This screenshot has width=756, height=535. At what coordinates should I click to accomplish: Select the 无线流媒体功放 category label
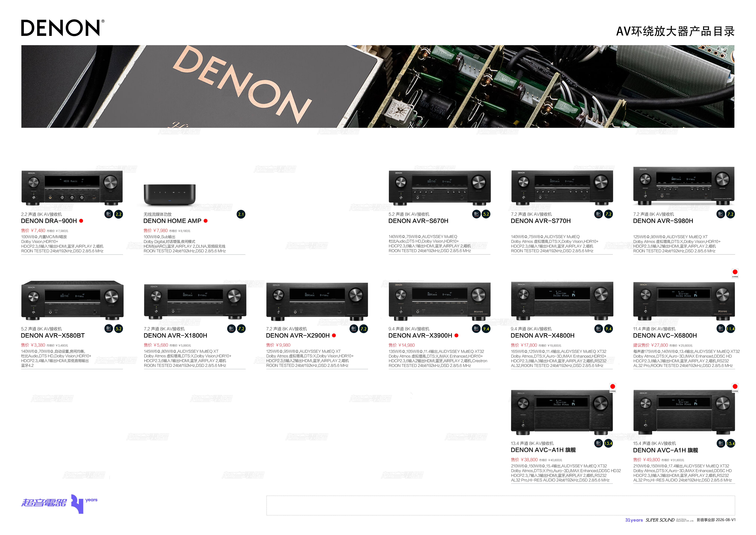157,214
